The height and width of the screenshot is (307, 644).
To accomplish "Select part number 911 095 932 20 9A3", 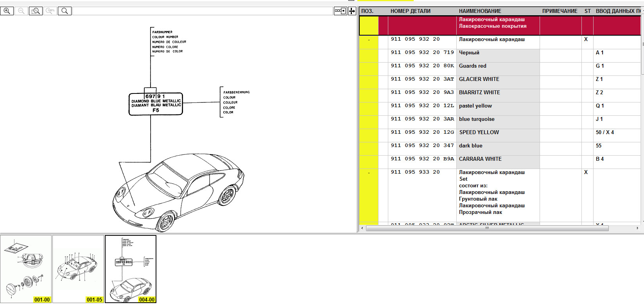I will point(422,92).
